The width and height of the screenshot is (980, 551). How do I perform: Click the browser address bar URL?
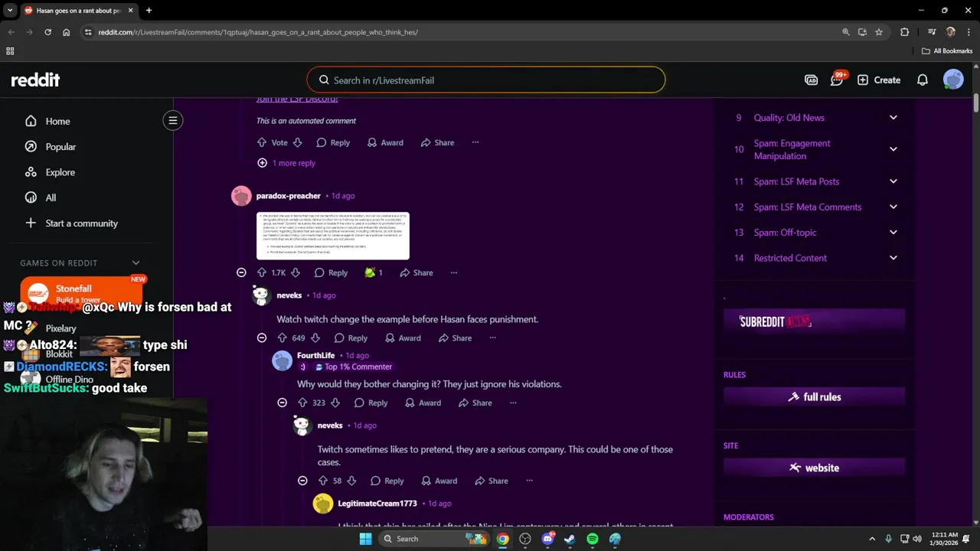[258, 32]
